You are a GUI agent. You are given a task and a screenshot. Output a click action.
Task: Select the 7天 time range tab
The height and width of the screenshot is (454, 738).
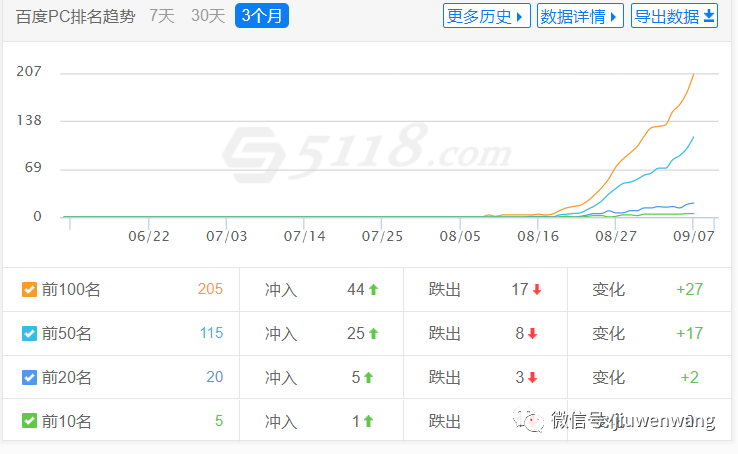pyautogui.click(x=161, y=16)
